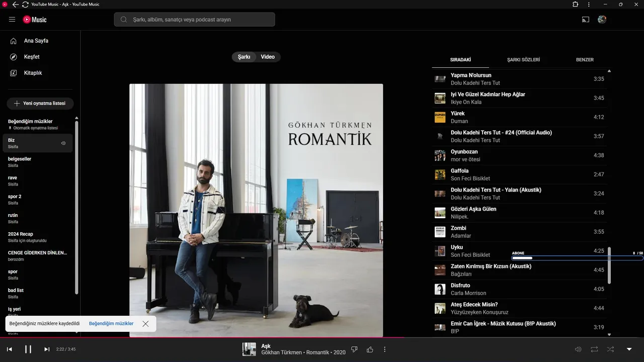
Task: Play Dolu Kadehi Ters Tut - #24
Action: click(x=519, y=136)
